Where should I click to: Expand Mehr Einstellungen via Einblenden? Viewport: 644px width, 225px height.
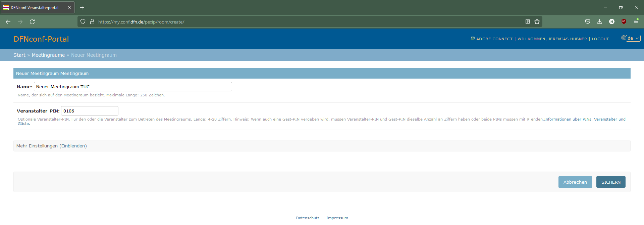[73, 146]
